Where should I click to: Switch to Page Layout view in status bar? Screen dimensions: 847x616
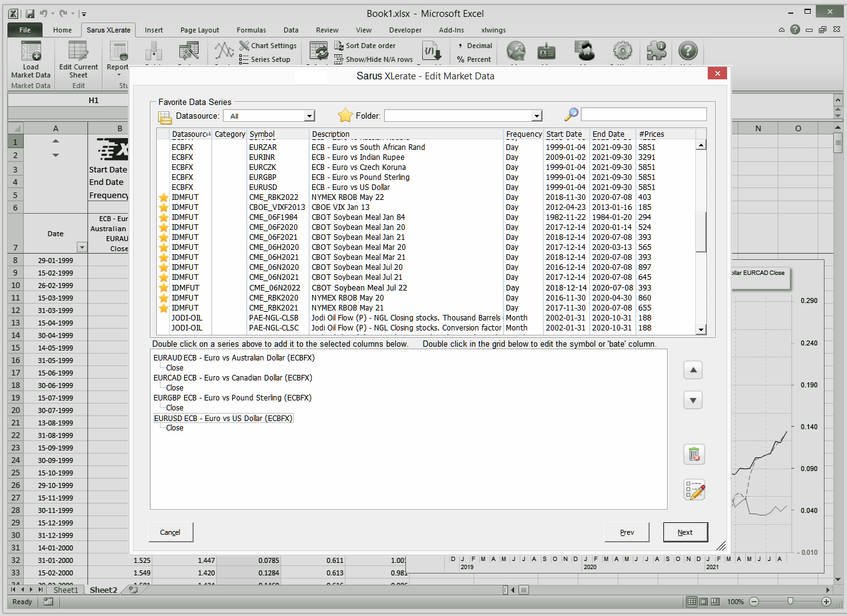[703, 602]
